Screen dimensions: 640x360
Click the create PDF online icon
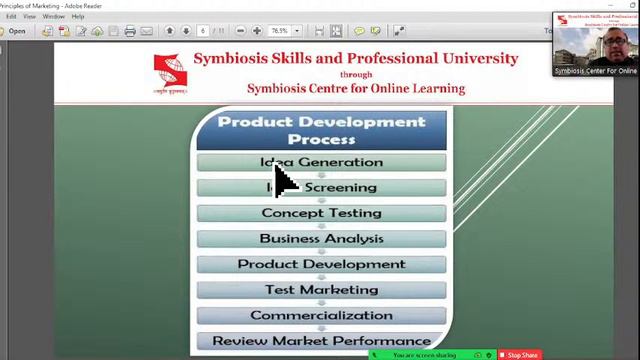(x=64, y=31)
